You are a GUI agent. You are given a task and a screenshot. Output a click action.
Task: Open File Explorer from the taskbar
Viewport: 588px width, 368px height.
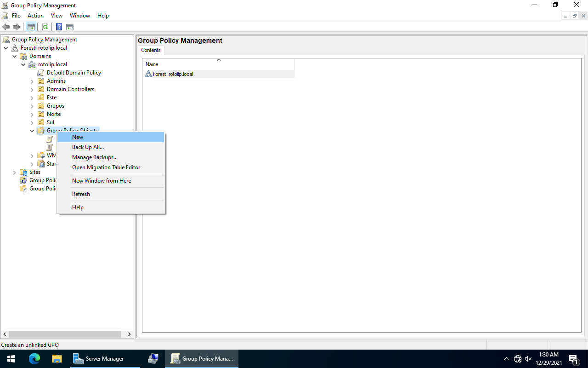coord(57,359)
